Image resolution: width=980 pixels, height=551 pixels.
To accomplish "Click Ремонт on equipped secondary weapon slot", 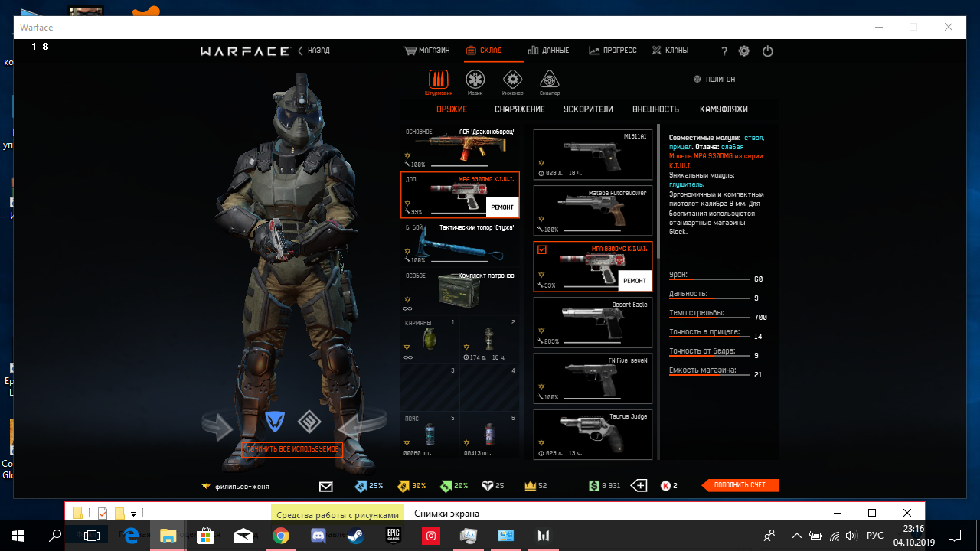I will [502, 207].
